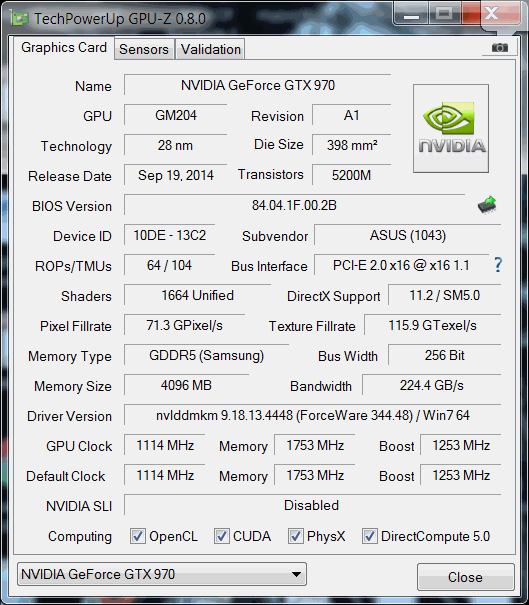Click Pixel Fillrate value 71.3 GPixel/s
This screenshot has height=605, width=529.
click(184, 325)
